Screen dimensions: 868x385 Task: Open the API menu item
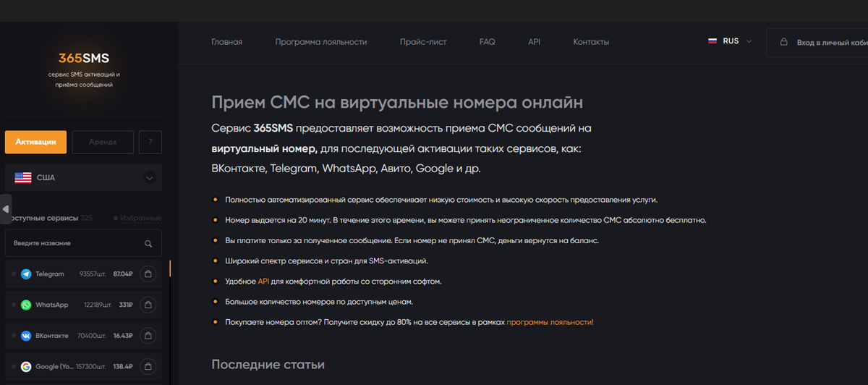(x=535, y=42)
